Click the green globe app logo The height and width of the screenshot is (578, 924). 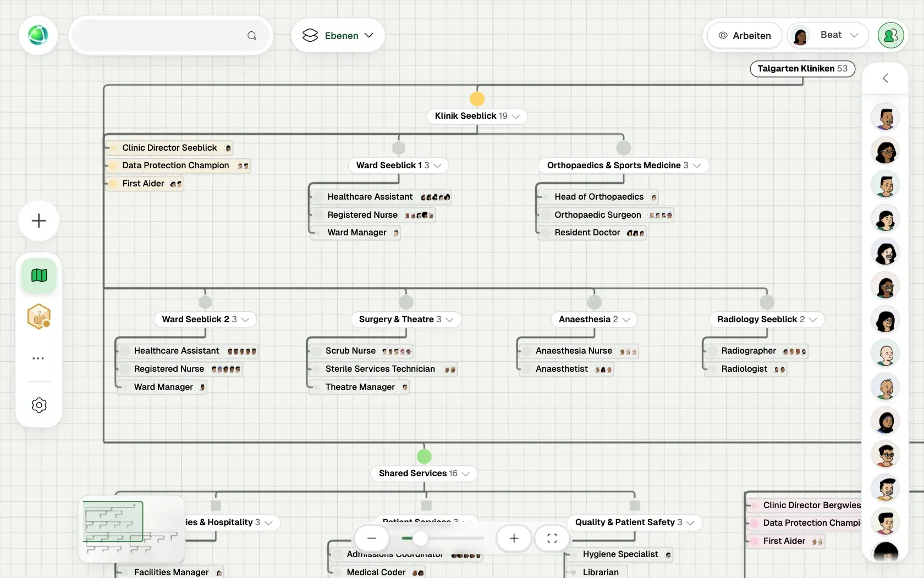[38, 35]
